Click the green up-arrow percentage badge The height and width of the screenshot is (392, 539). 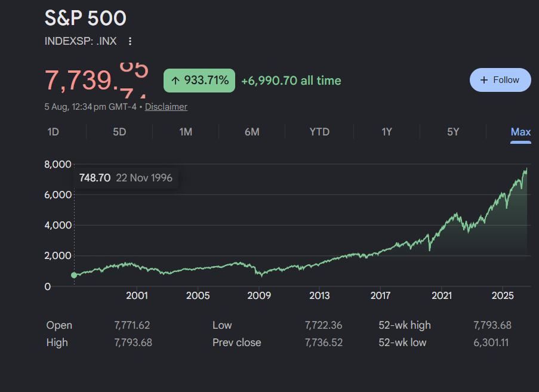tap(199, 81)
